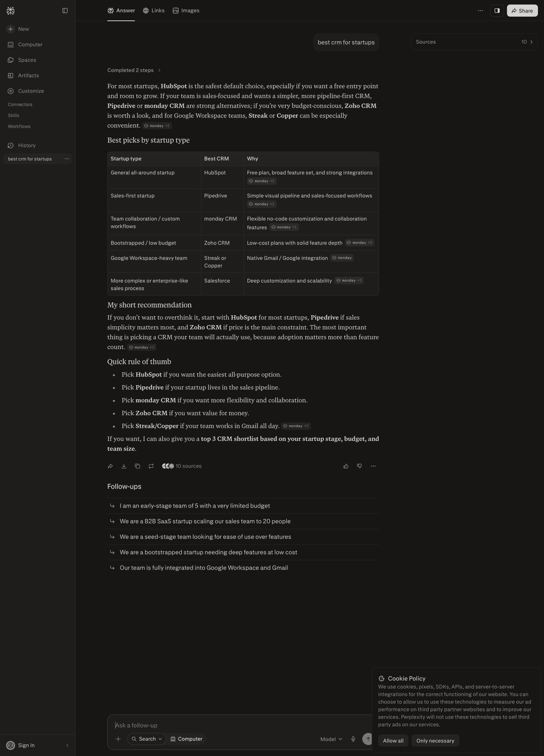Open the Sources panel showing 10

point(474,42)
